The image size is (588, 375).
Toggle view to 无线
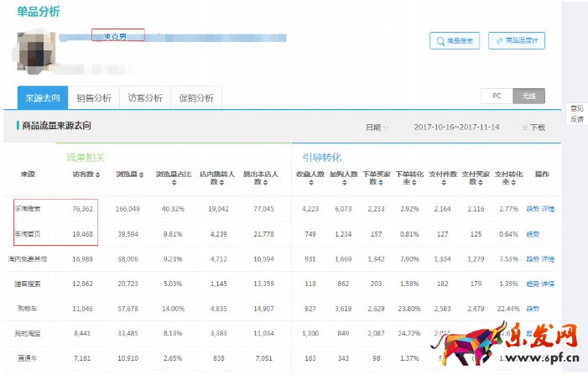[529, 96]
